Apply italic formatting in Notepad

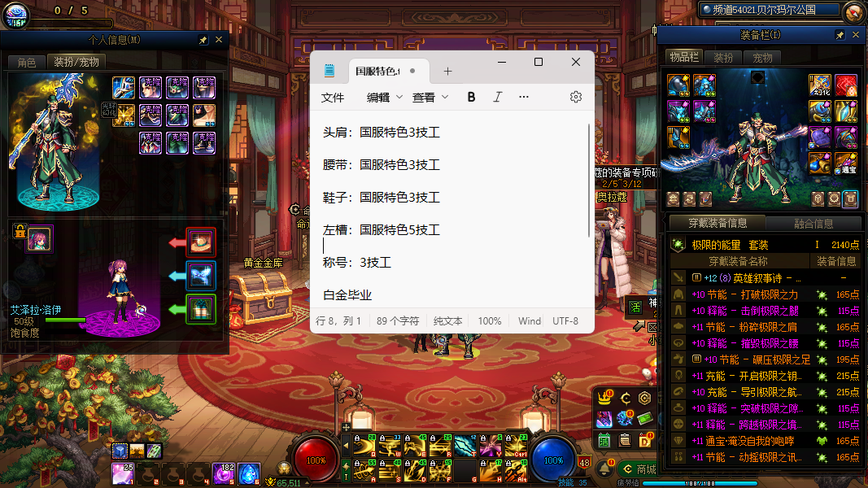point(498,97)
